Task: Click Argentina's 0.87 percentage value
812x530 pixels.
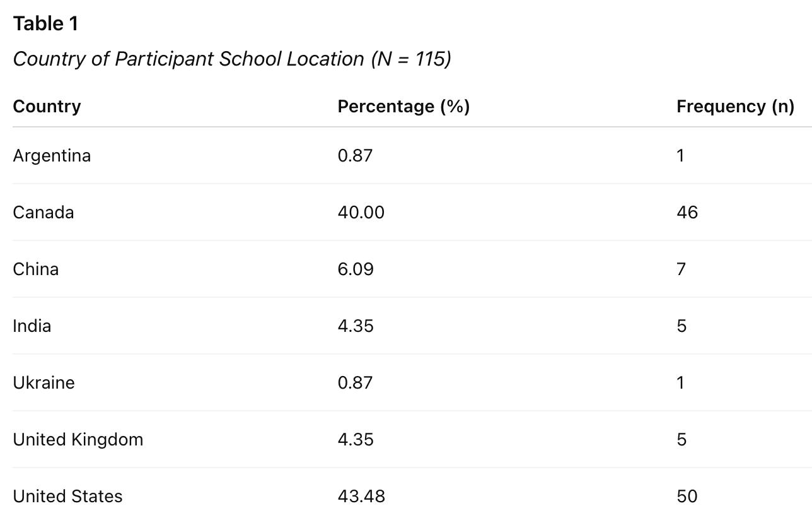Action: point(355,155)
